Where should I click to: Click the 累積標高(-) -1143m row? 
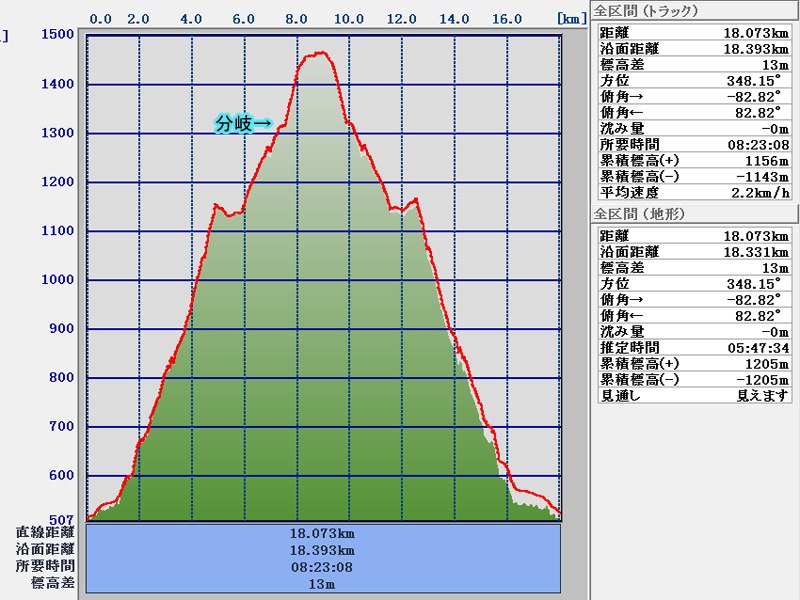click(x=693, y=176)
